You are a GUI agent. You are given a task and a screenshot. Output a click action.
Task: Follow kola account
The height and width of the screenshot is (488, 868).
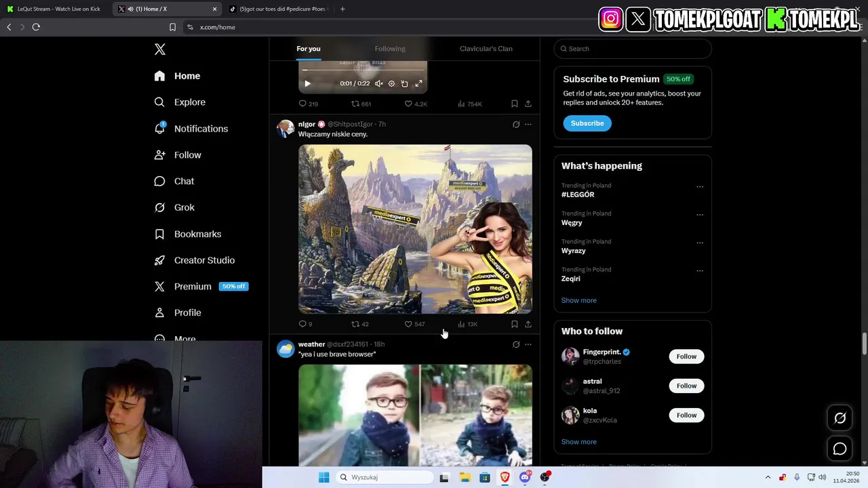[x=686, y=415]
